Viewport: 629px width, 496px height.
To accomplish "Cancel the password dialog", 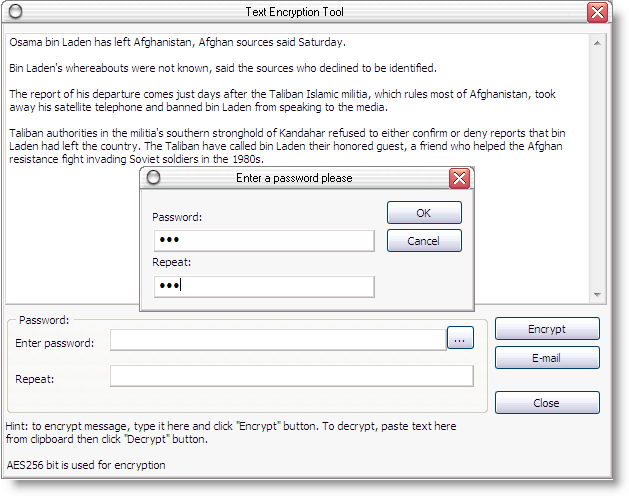I will pos(424,241).
